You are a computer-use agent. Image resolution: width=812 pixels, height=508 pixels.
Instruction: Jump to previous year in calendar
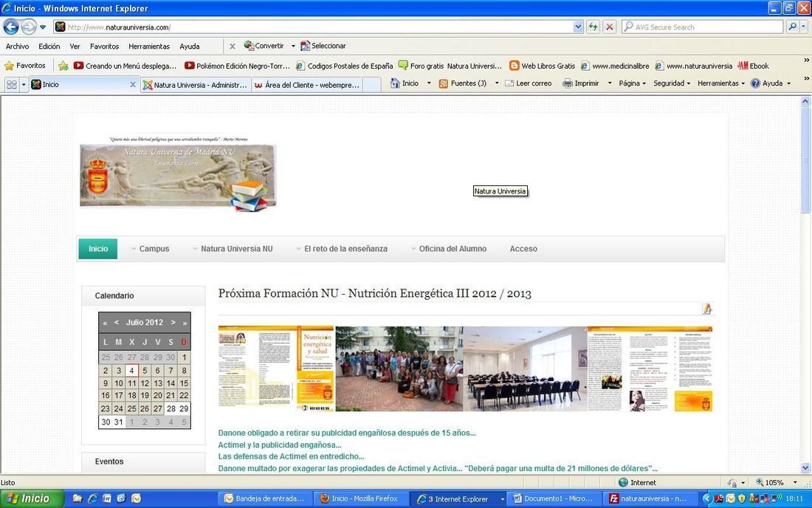coord(105,323)
